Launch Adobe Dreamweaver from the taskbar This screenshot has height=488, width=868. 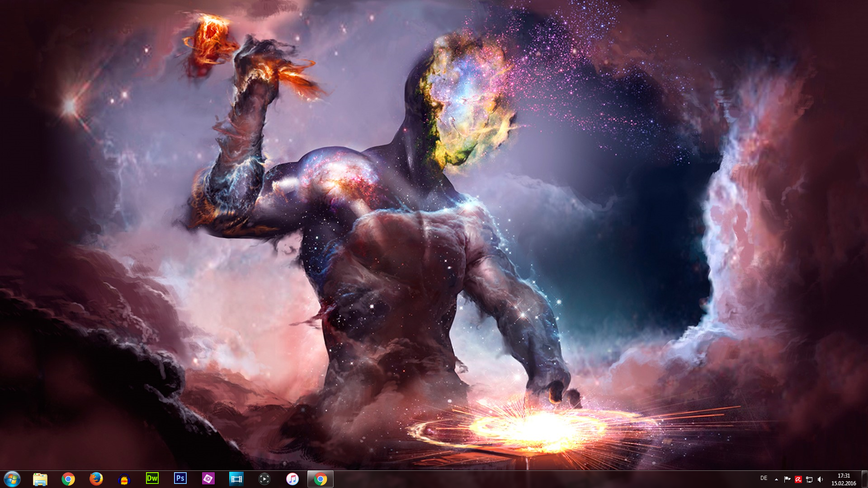point(152,479)
